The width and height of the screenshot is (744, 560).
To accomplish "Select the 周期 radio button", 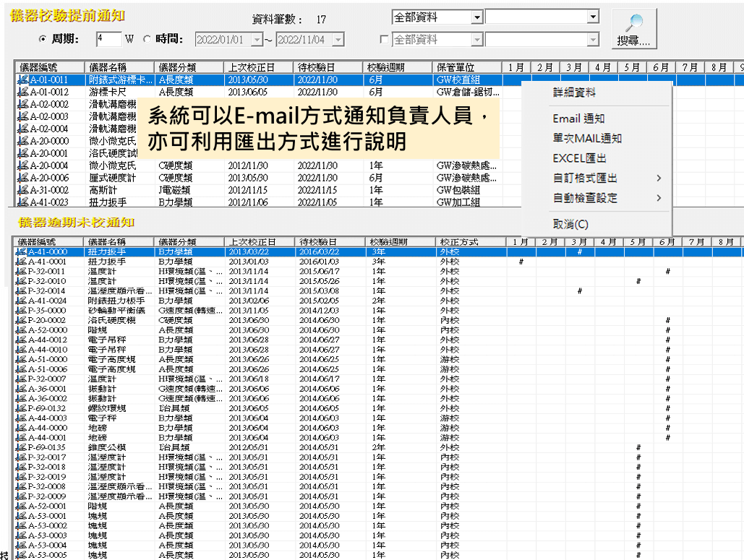I will [x=43, y=40].
